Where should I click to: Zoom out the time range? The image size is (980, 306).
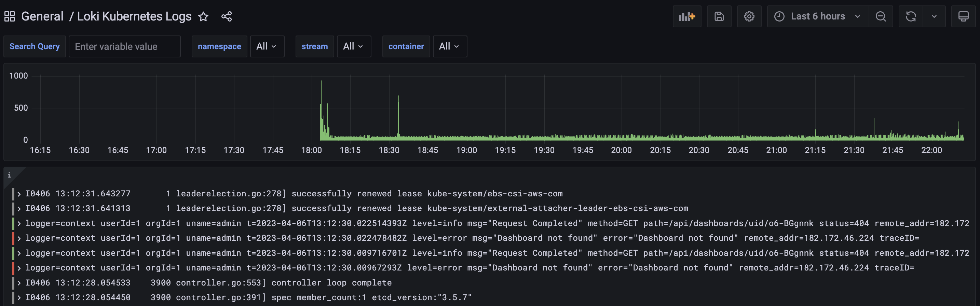(881, 16)
